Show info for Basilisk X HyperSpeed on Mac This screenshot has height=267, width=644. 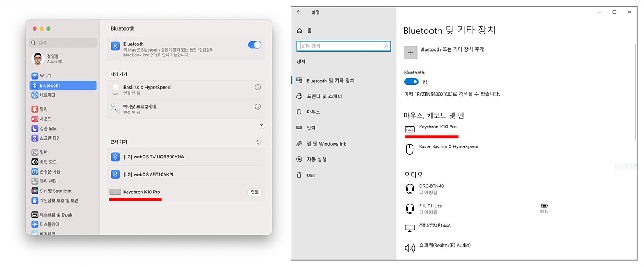[258, 87]
